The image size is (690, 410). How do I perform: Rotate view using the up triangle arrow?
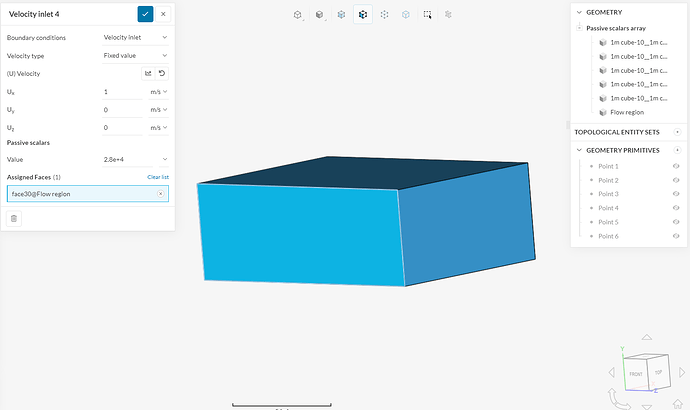pyautogui.click(x=646, y=337)
